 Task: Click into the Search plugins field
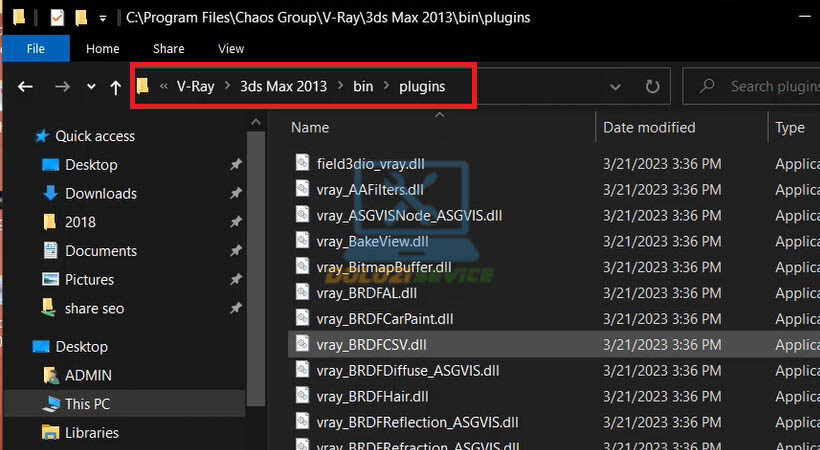[x=751, y=86]
